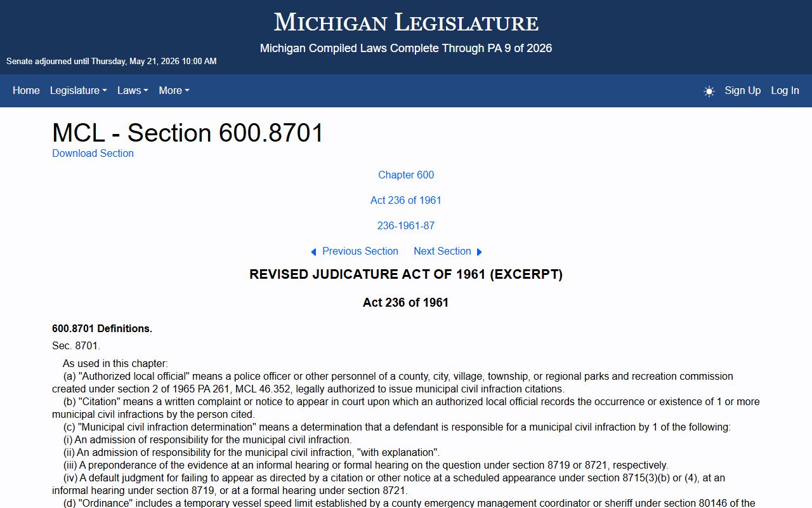
Task: Click the '600.8701 Definitions.' heading
Action: click(x=102, y=328)
